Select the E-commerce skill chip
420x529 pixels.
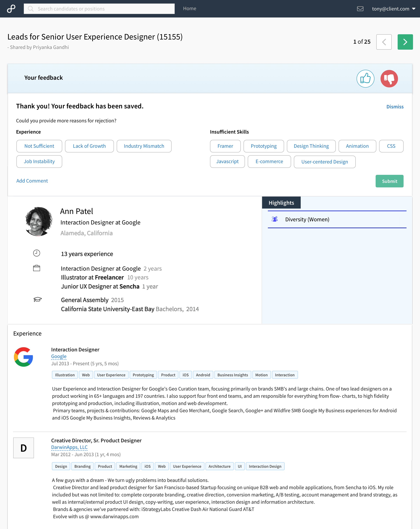pyautogui.click(x=269, y=162)
